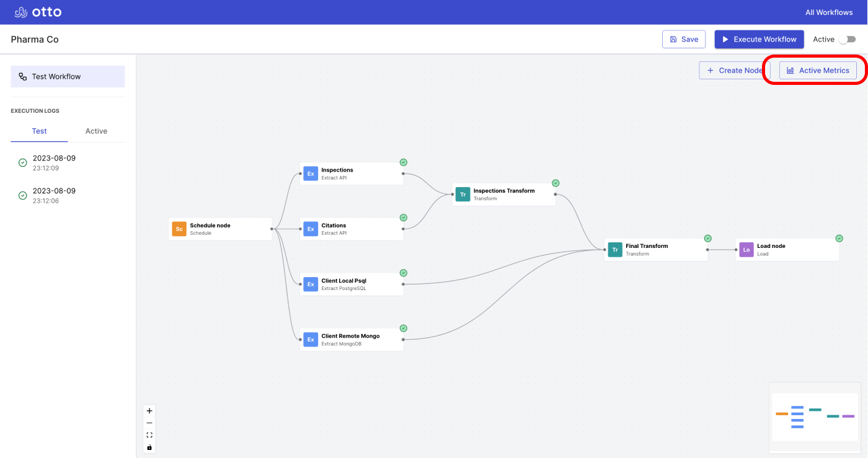Click status check on Client Remote Mongo

point(404,328)
